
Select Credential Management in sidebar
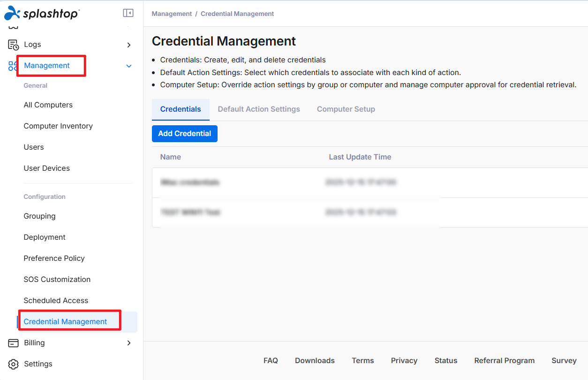pos(65,322)
